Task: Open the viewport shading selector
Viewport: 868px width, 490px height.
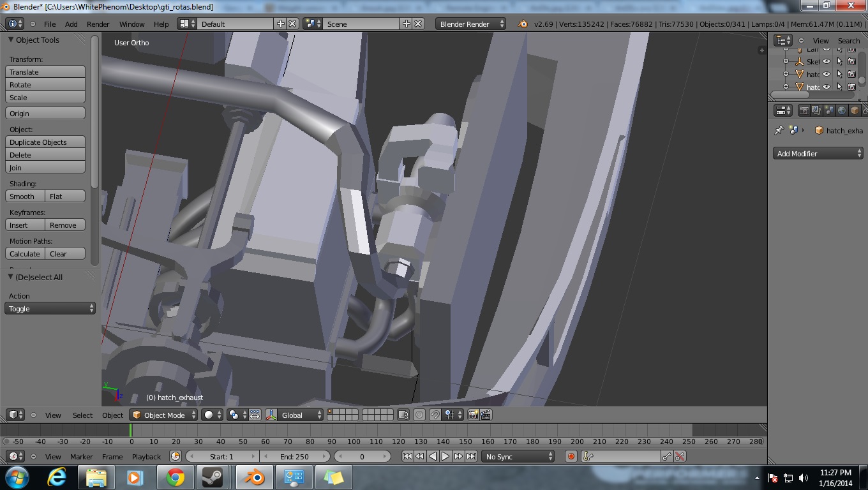Action: point(213,415)
